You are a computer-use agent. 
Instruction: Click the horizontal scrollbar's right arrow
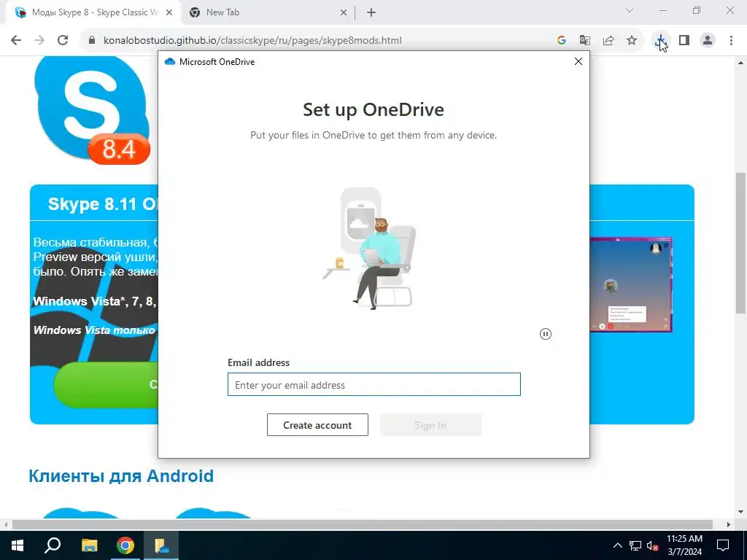tap(729, 524)
